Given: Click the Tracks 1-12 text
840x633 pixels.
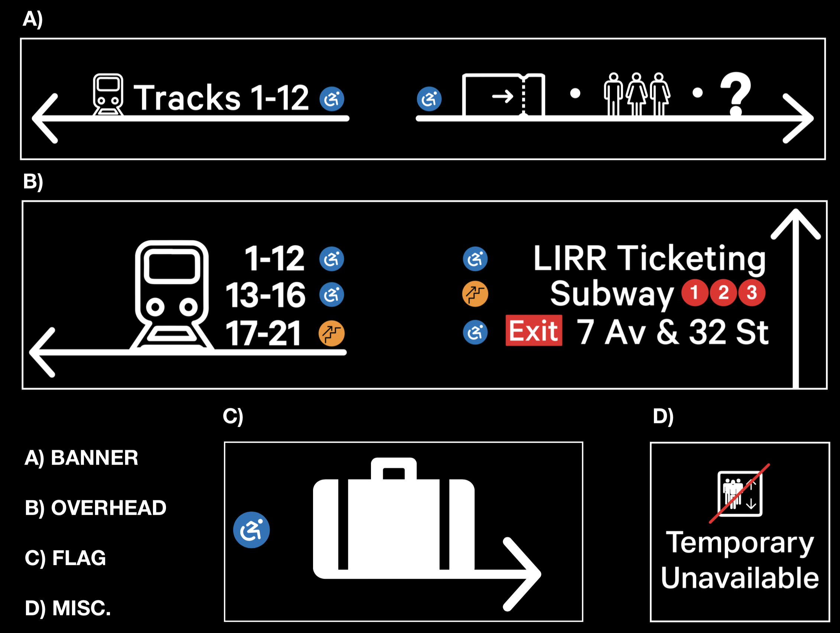Looking at the screenshot, I should tap(221, 98).
